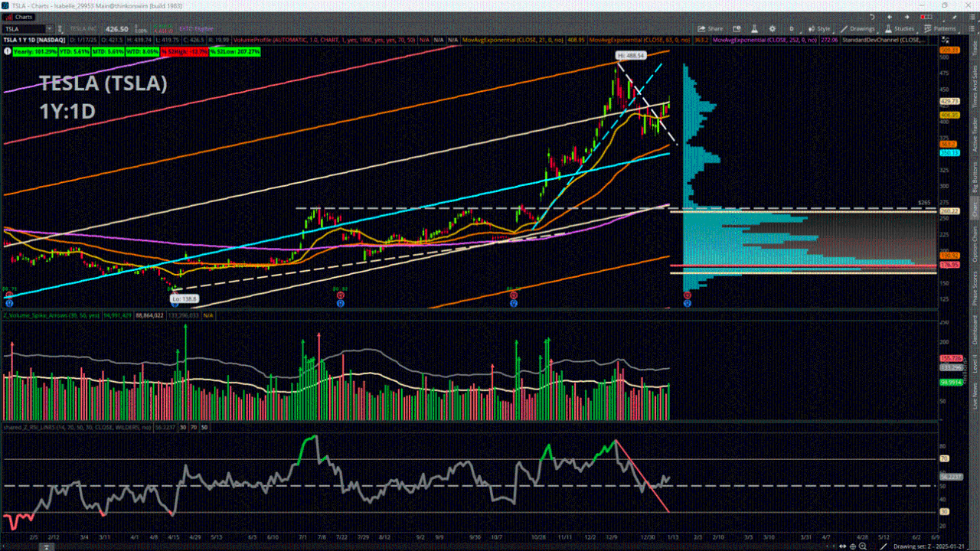Click the TSLA symbol input field

pos(23,29)
